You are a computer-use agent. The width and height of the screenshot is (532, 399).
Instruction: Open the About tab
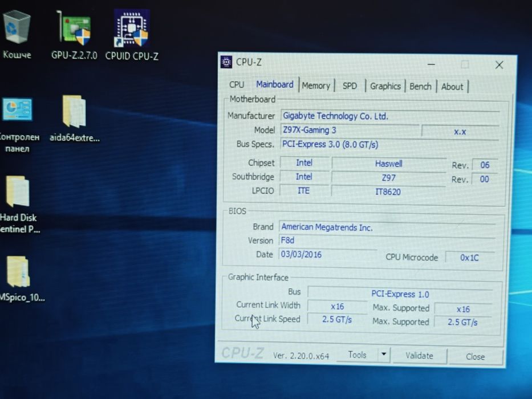(452, 87)
